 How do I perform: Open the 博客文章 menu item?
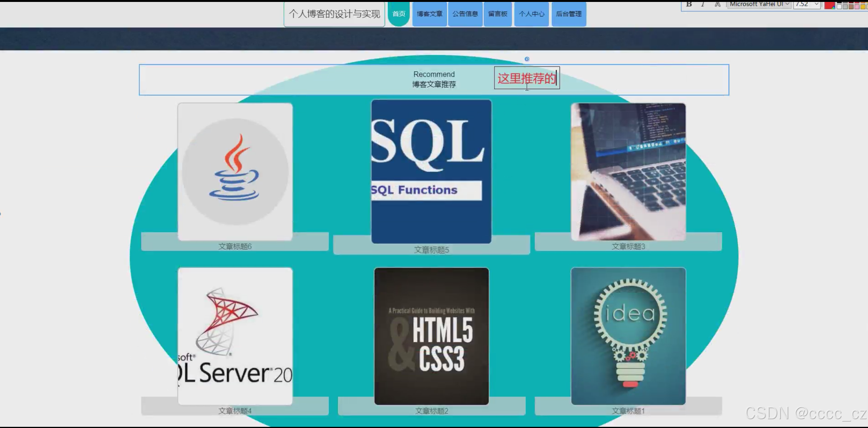click(429, 14)
